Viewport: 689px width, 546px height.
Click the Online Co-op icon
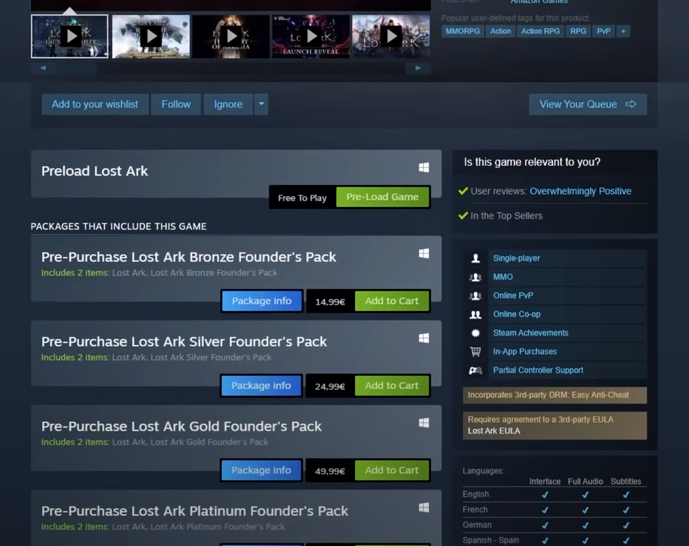475,315
